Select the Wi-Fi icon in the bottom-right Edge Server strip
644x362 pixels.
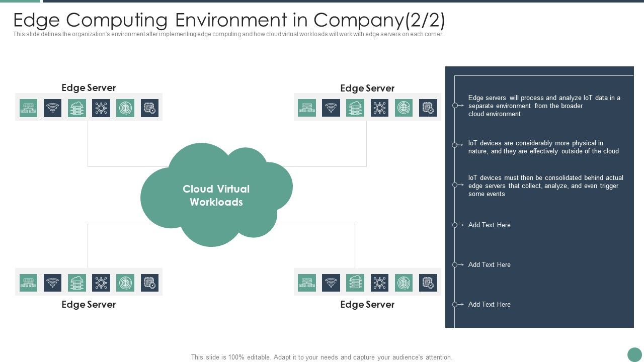(x=331, y=283)
